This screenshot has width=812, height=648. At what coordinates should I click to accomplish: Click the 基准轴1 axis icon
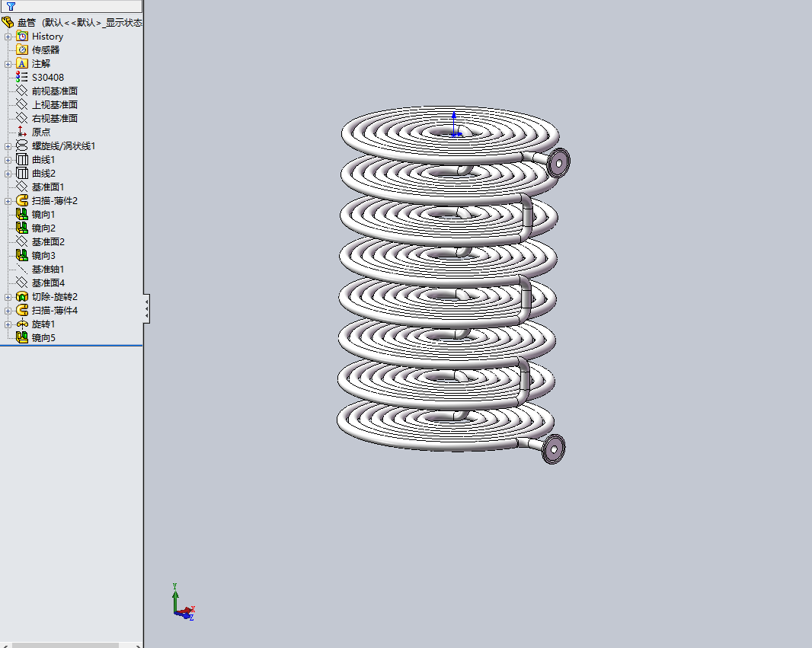[22, 269]
